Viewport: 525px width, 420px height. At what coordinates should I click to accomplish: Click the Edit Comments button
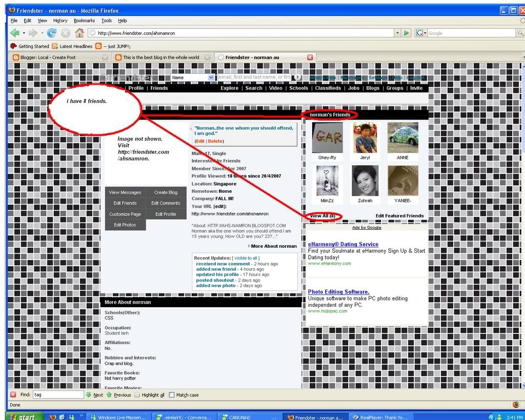tap(166, 203)
